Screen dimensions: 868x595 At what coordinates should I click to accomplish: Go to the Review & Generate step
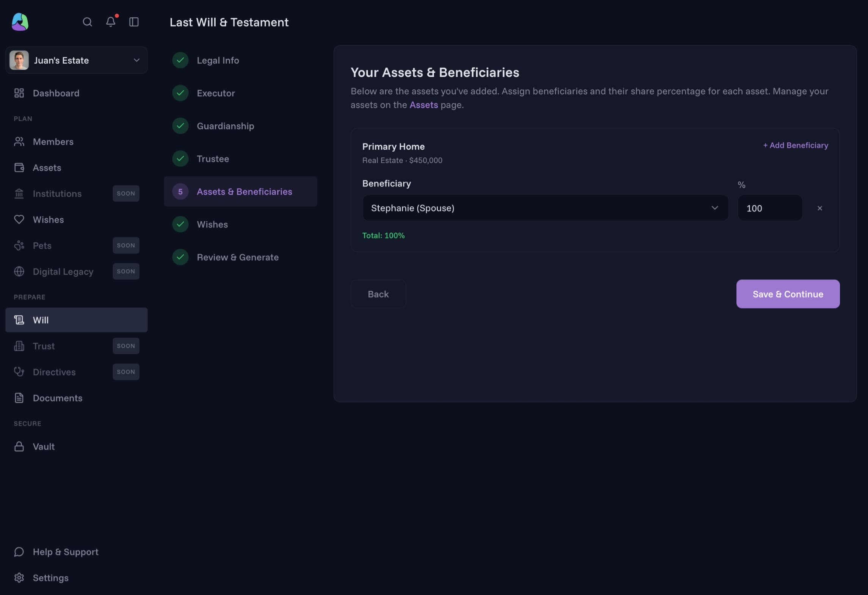coord(240,257)
